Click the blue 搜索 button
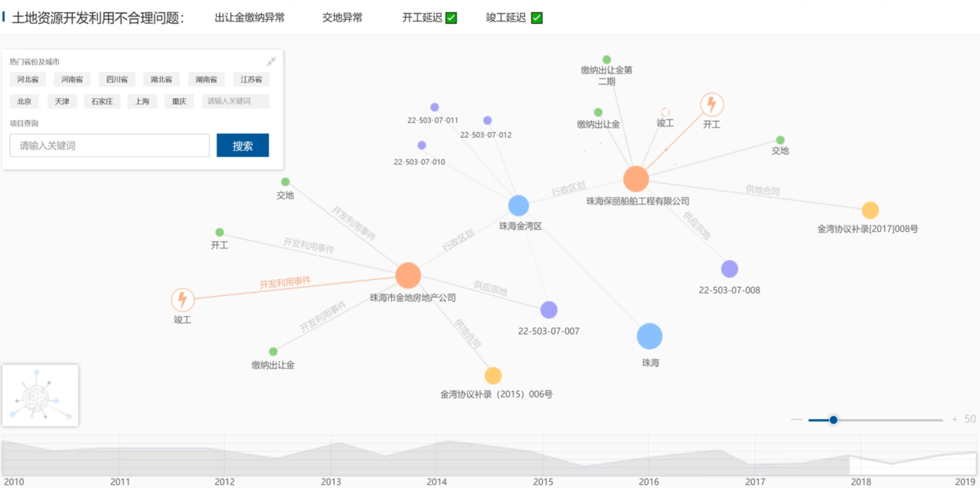Image resolution: width=980 pixels, height=488 pixels. [x=242, y=145]
